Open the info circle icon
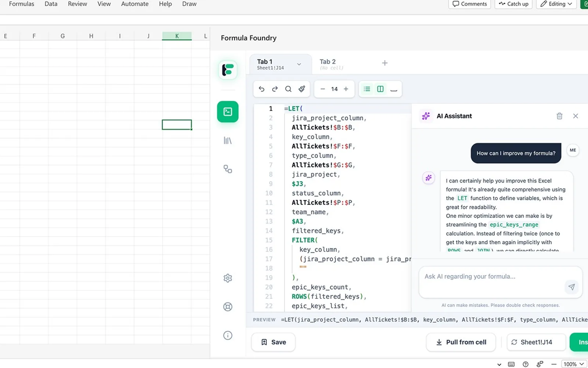588x368 pixels. [x=227, y=335]
